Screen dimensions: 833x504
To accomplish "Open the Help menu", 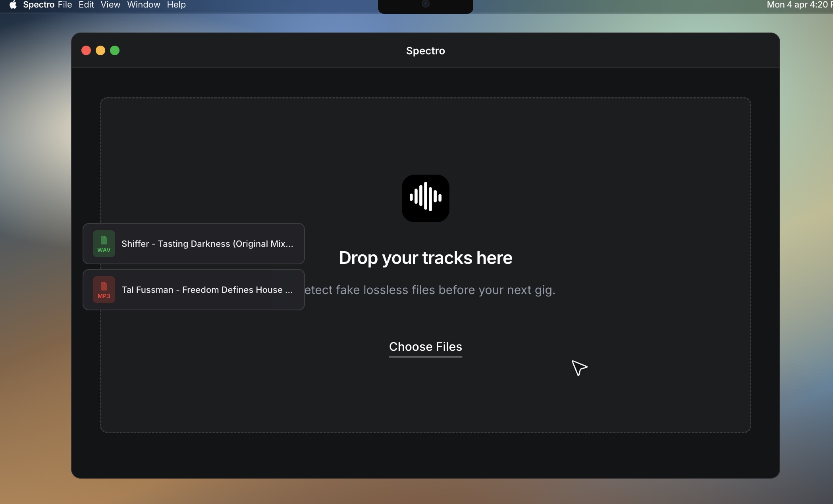I will 176,5.
